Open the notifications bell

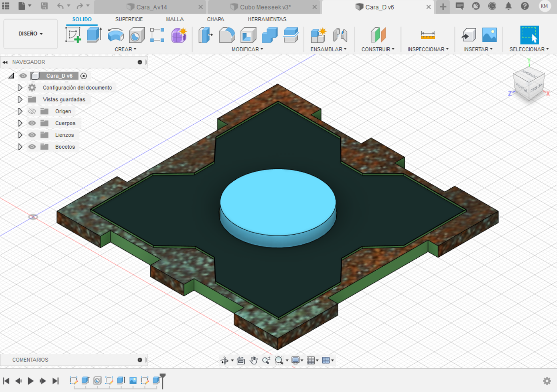point(508,6)
